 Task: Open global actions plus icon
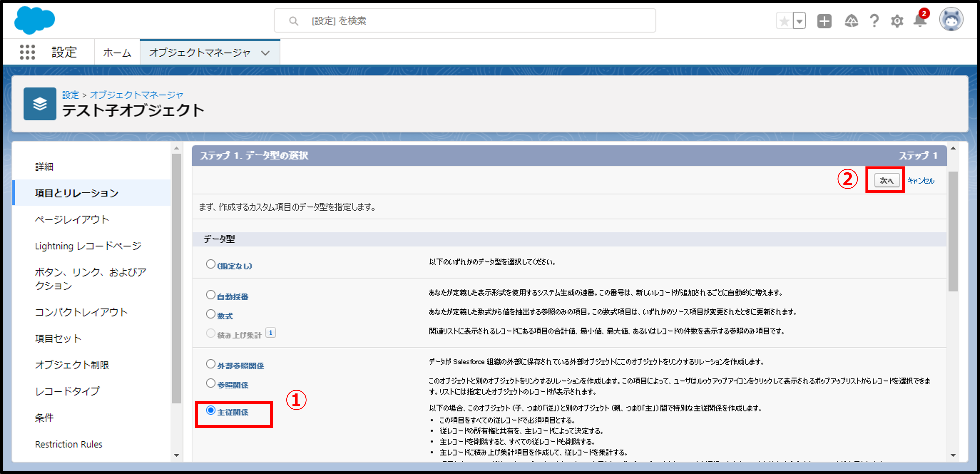coord(824,21)
